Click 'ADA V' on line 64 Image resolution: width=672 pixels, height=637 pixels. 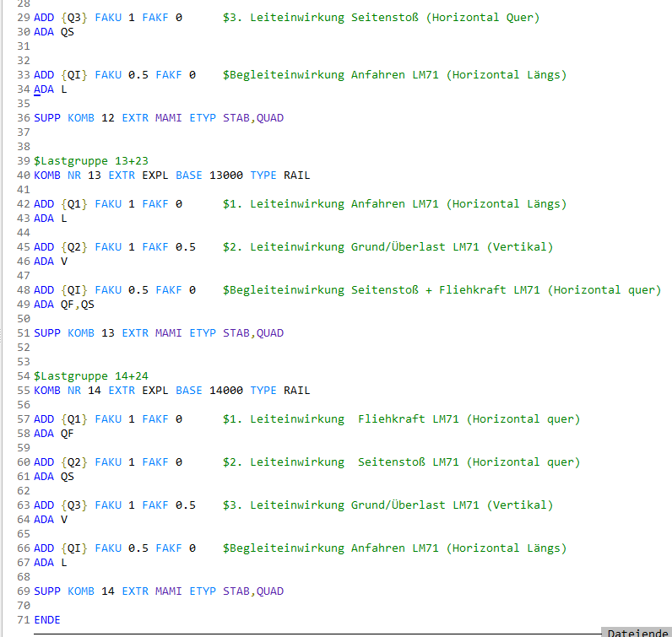50,520
